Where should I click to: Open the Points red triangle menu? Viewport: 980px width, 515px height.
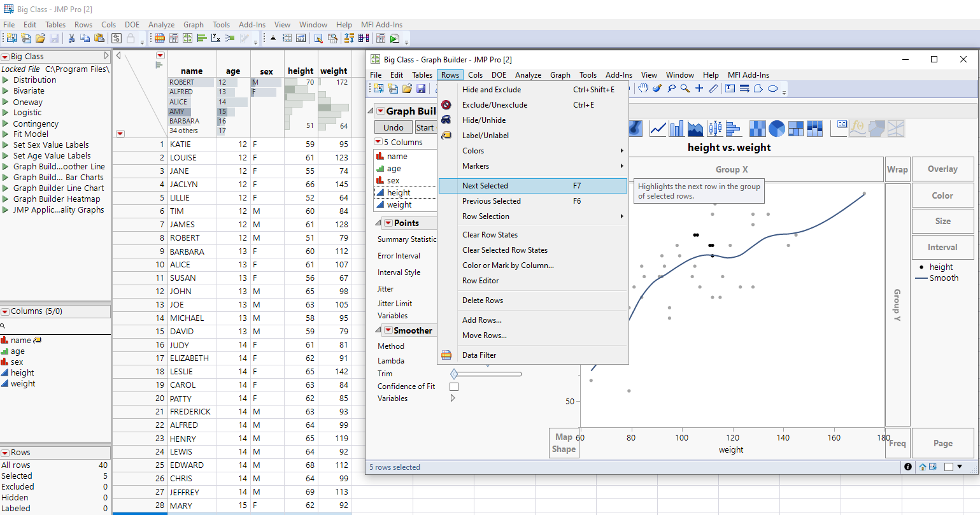[x=388, y=223]
